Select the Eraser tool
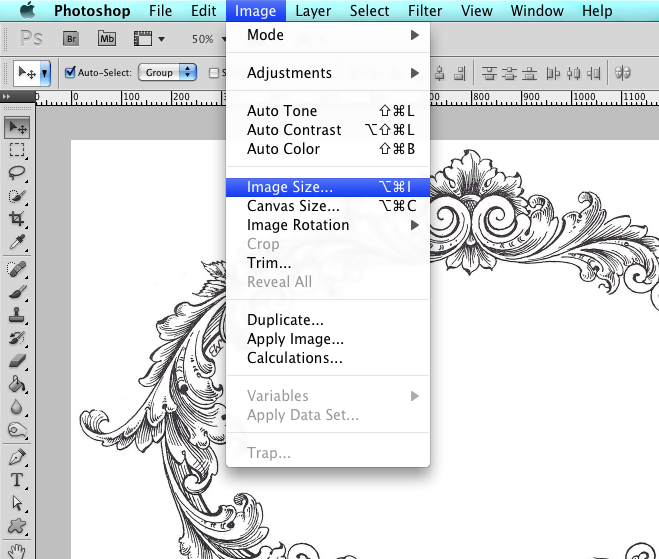 tap(17, 361)
